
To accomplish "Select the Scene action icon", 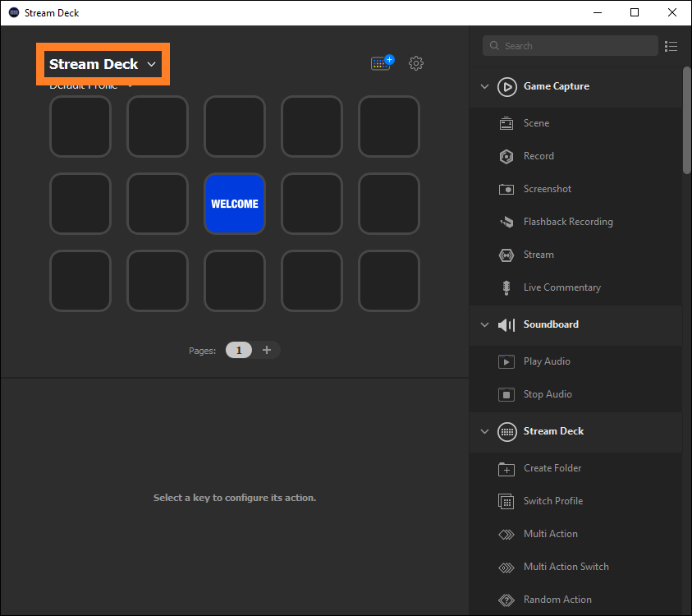I will pyautogui.click(x=506, y=123).
